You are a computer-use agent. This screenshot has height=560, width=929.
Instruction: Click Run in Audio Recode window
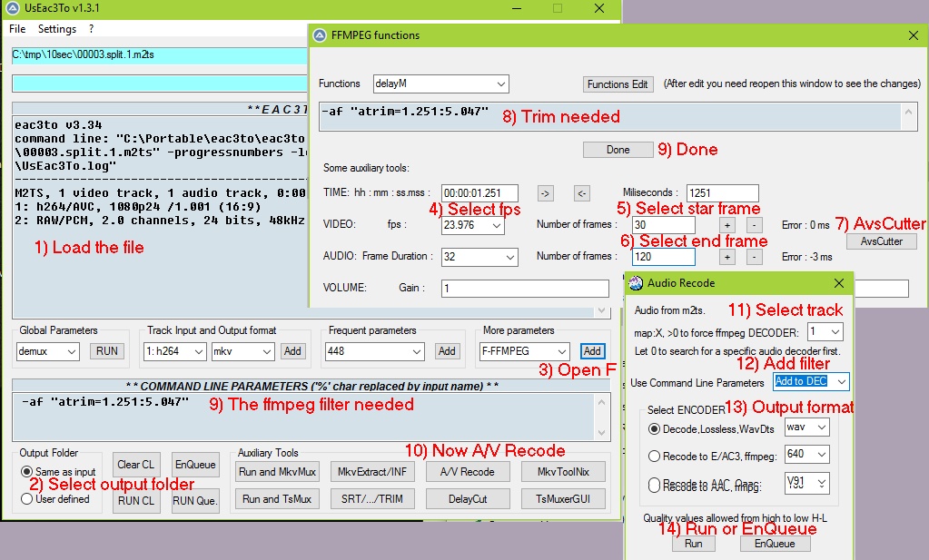[x=693, y=544]
